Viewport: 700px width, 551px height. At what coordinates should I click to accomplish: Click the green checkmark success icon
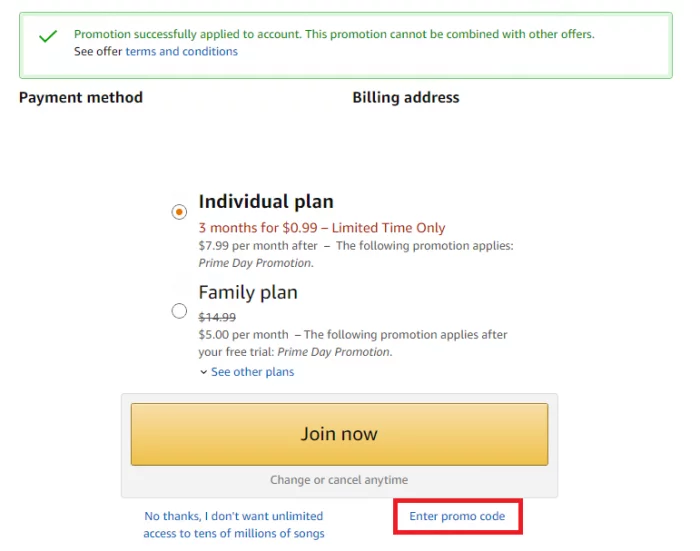47,37
